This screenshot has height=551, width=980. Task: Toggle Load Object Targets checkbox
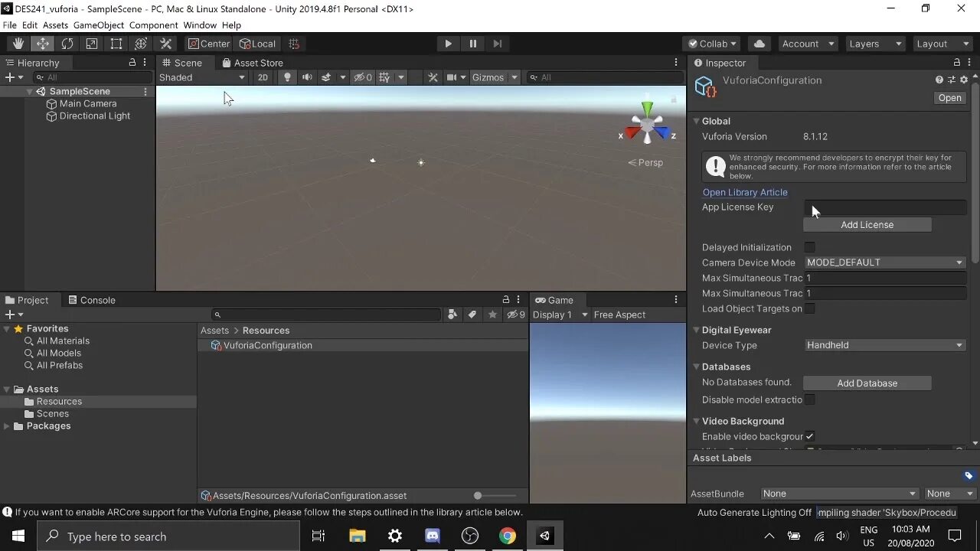pyautogui.click(x=809, y=308)
